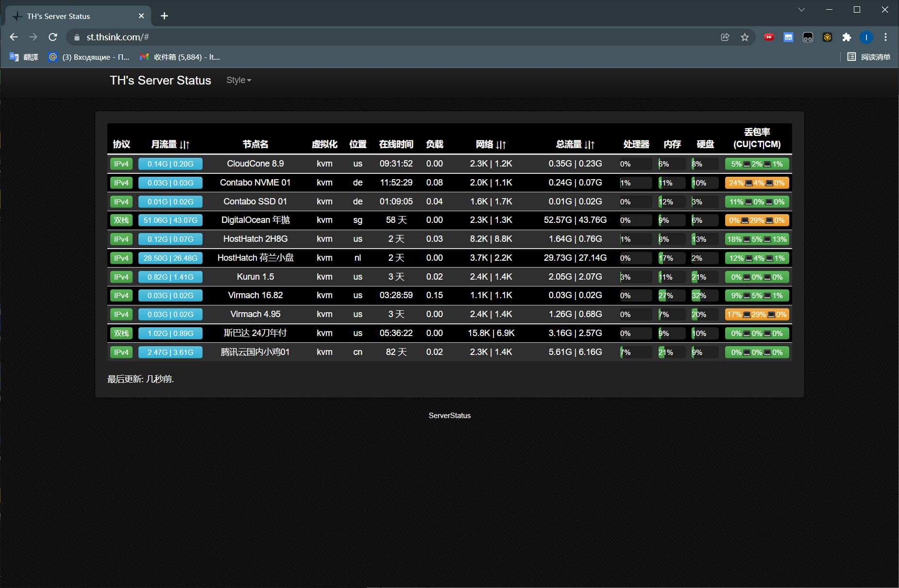Screen dimensions: 899x588
Task: Open the Gmail 收件箱 bookmark
Action: (x=180, y=57)
